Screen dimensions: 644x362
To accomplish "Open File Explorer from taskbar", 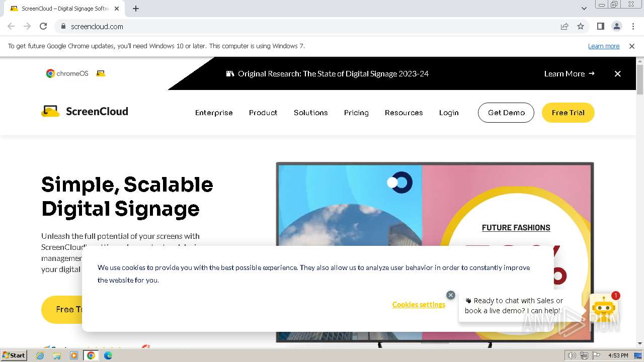I will click(x=57, y=355).
